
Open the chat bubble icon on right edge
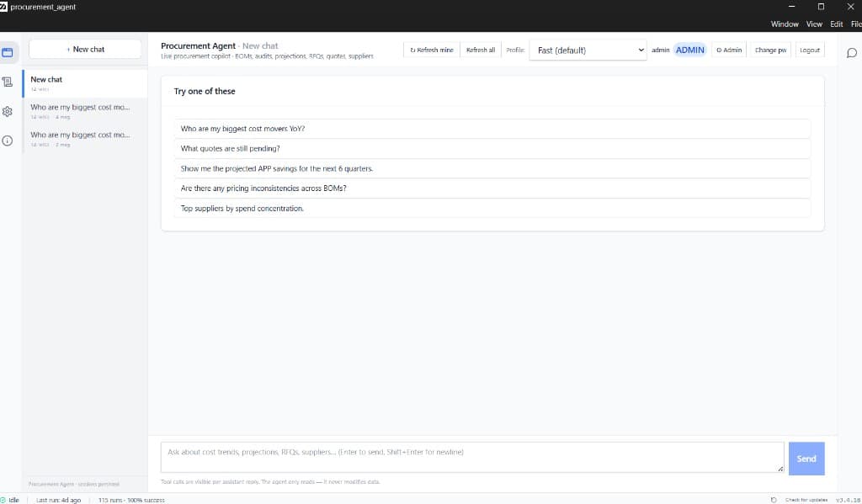click(x=852, y=53)
